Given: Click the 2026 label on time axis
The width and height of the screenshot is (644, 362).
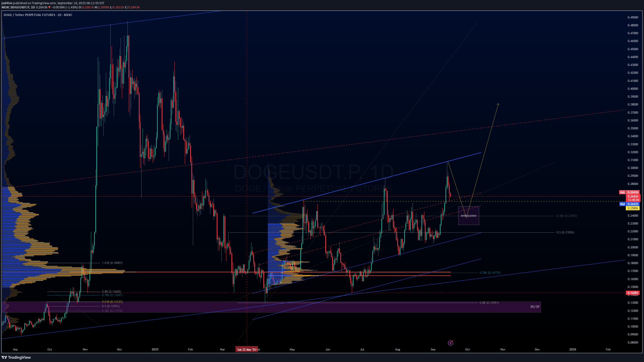Looking at the screenshot, I should (x=572, y=349).
